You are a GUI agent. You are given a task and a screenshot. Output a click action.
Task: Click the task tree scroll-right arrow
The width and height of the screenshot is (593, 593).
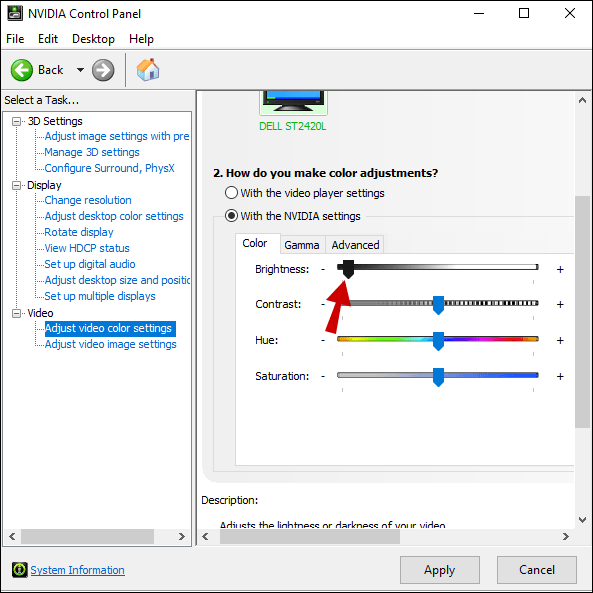point(182,536)
